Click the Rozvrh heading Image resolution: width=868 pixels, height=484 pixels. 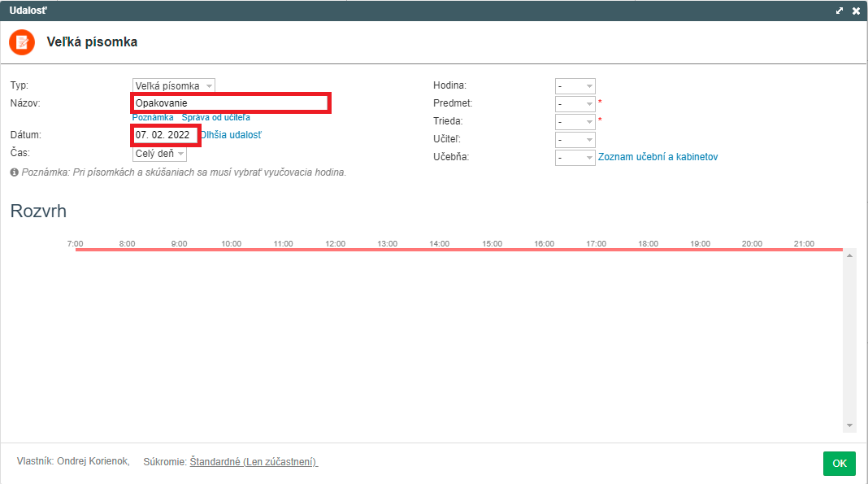[x=38, y=211]
